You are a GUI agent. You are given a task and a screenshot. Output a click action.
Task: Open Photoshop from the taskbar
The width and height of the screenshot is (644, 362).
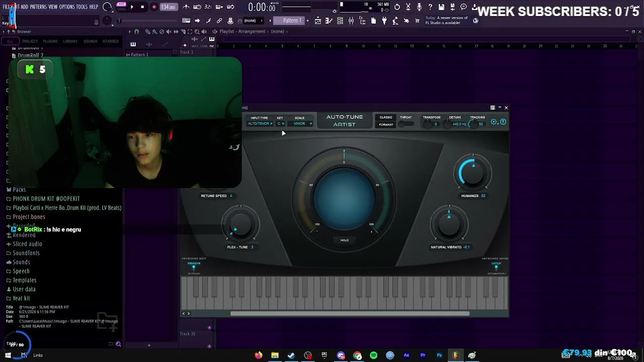[439, 355]
